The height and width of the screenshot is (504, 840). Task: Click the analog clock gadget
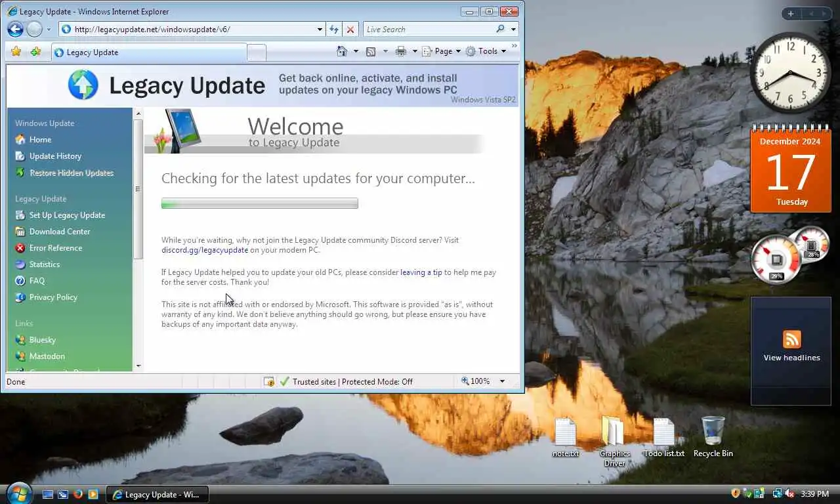(x=791, y=73)
